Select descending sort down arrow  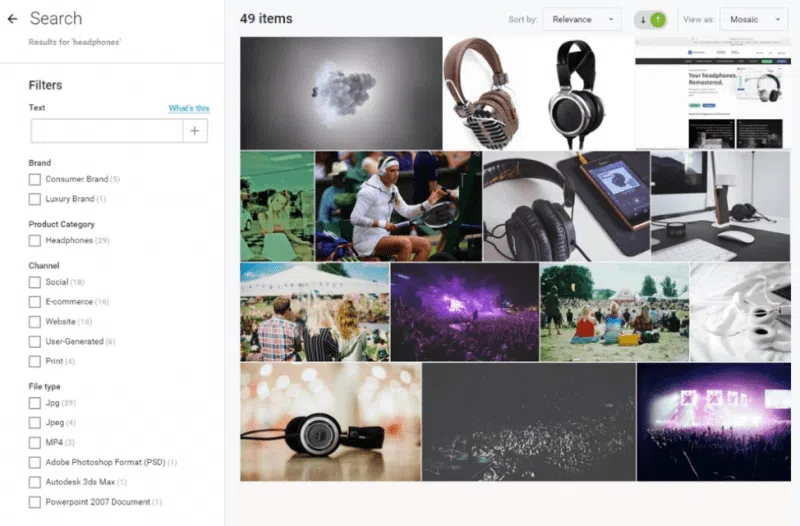[643, 20]
